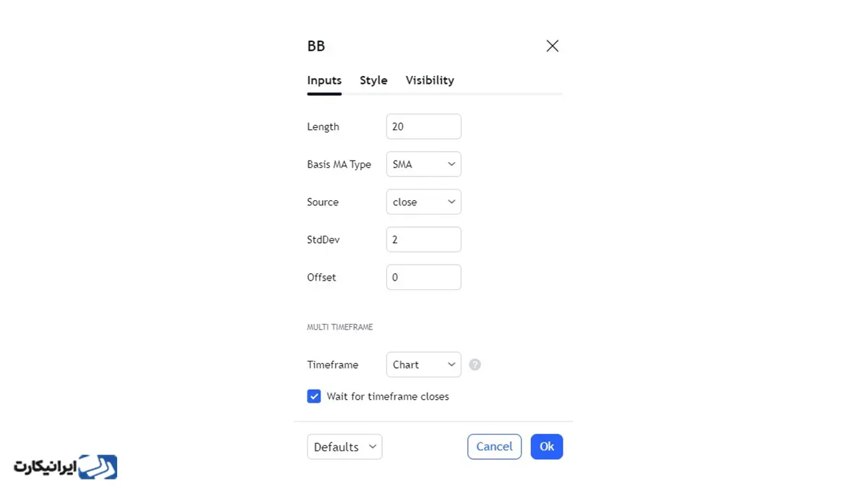
Task: Close the BB settings dialog
Action: pos(553,46)
